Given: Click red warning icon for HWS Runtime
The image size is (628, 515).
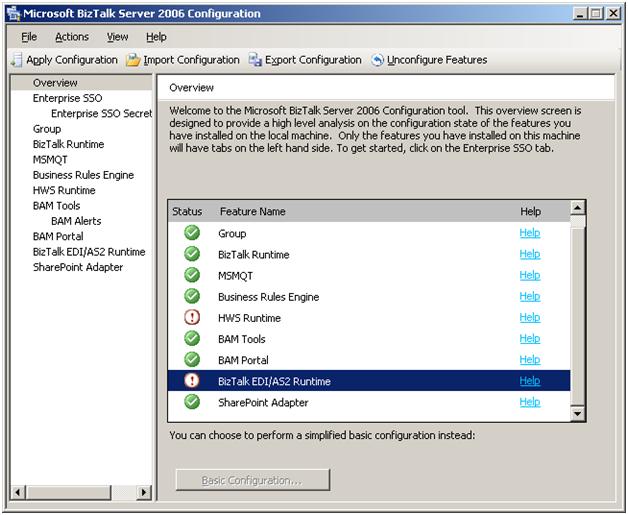Looking at the screenshot, I should [192, 317].
